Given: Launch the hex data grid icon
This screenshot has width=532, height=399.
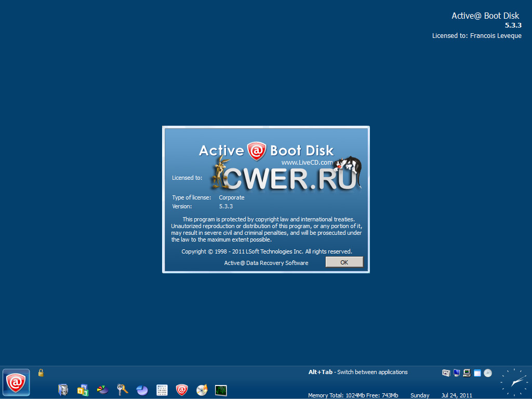Looking at the screenshot, I should point(162,390).
